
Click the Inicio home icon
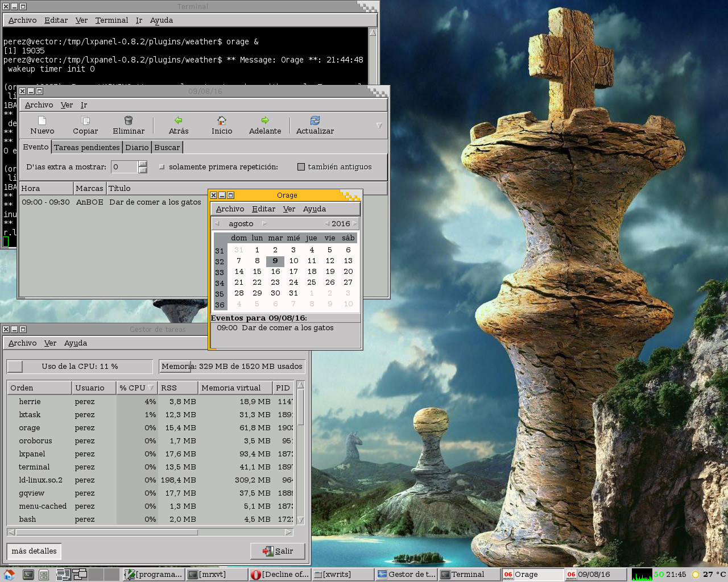[x=222, y=120]
